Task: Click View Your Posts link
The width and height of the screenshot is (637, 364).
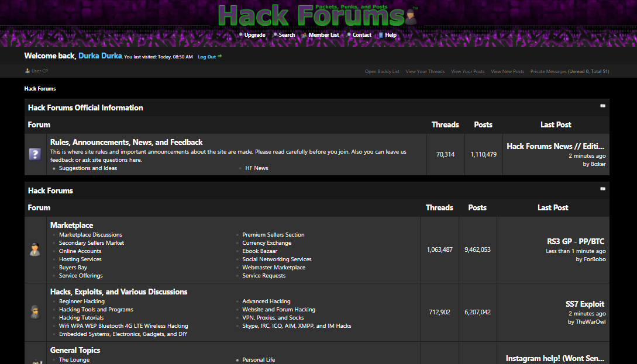Action: [x=467, y=71]
